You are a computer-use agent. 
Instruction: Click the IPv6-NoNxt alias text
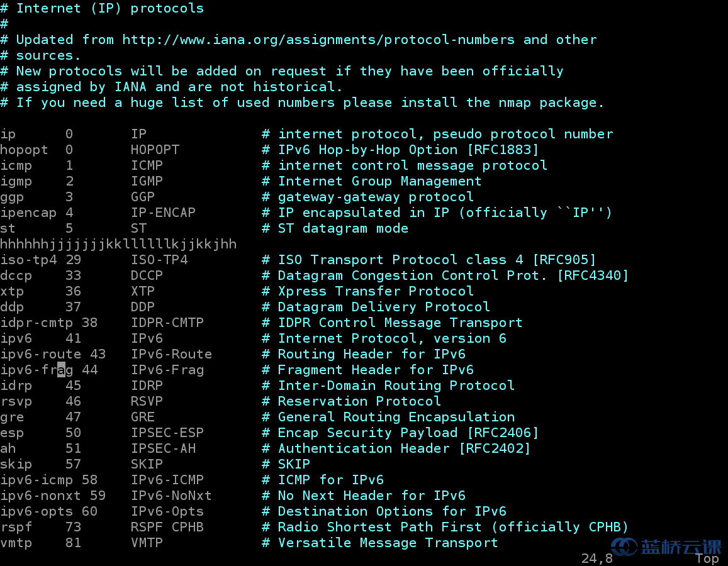click(x=171, y=496)
